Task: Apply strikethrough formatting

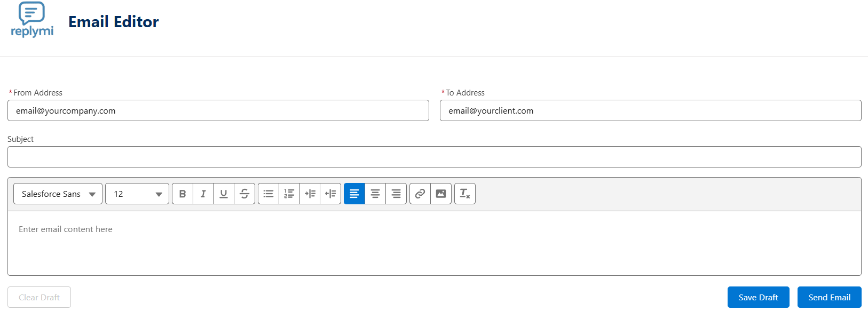Action: (244, 194)
